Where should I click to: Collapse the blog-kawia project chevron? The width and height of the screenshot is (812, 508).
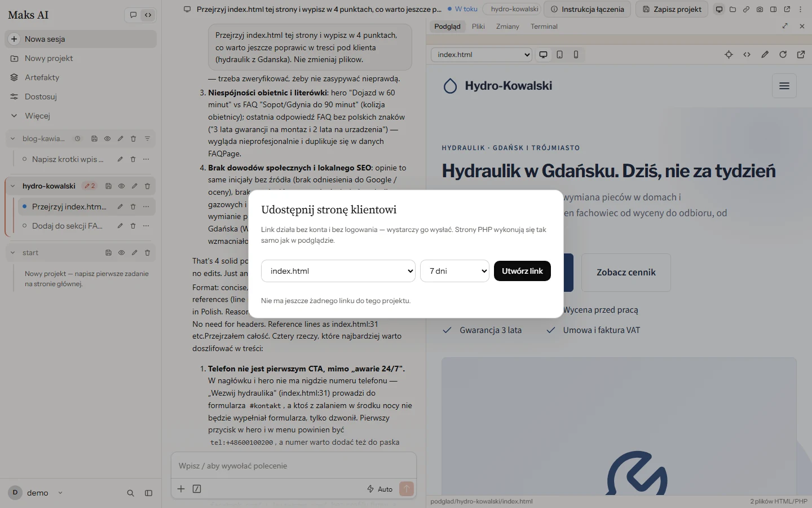(x=12, y=139)
